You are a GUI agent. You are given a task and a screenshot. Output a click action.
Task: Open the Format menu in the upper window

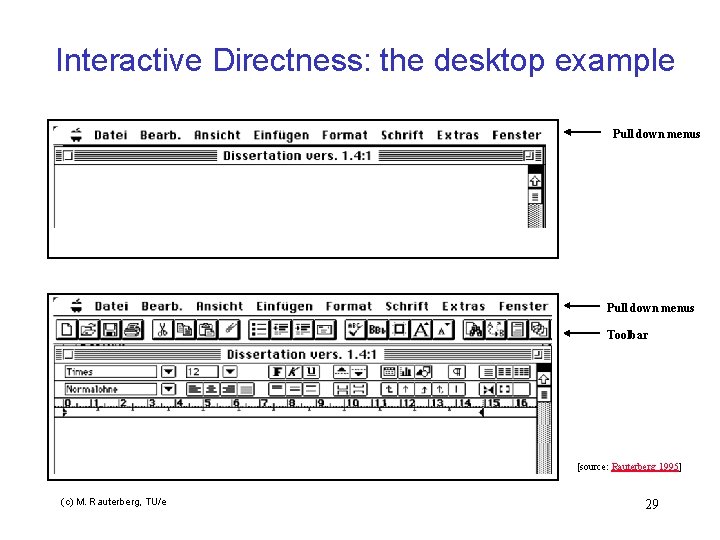click(x=344, y=135)
